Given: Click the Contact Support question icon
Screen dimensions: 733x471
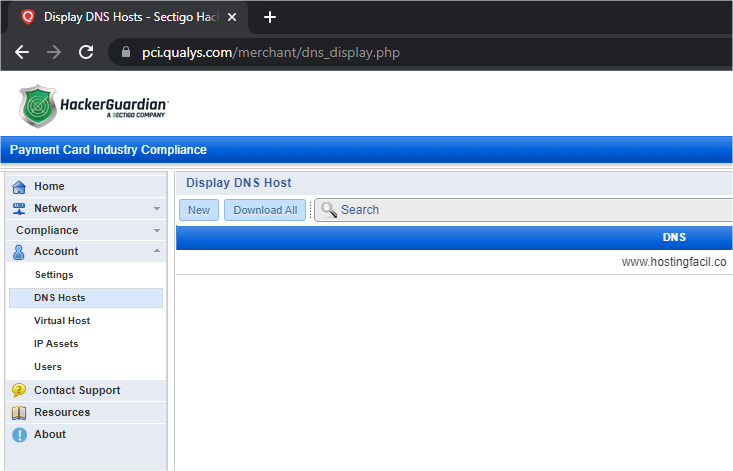Looking at the screenshot, I should (19, 391).
